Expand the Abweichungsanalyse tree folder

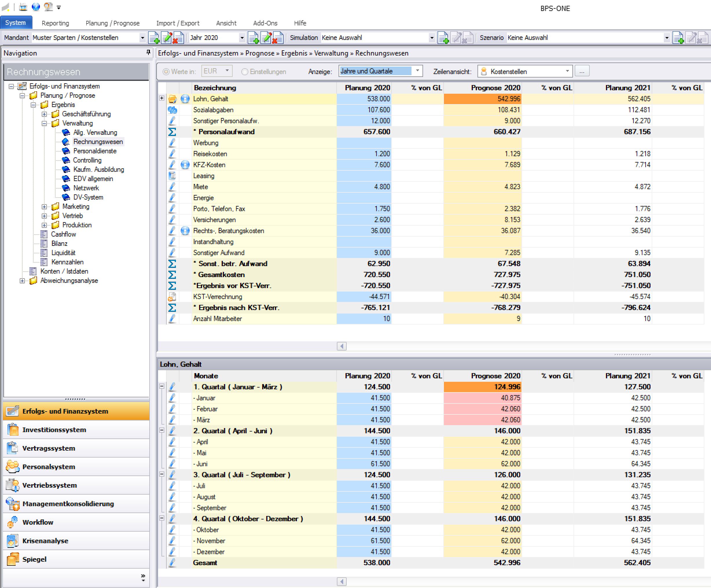[22, 281]
